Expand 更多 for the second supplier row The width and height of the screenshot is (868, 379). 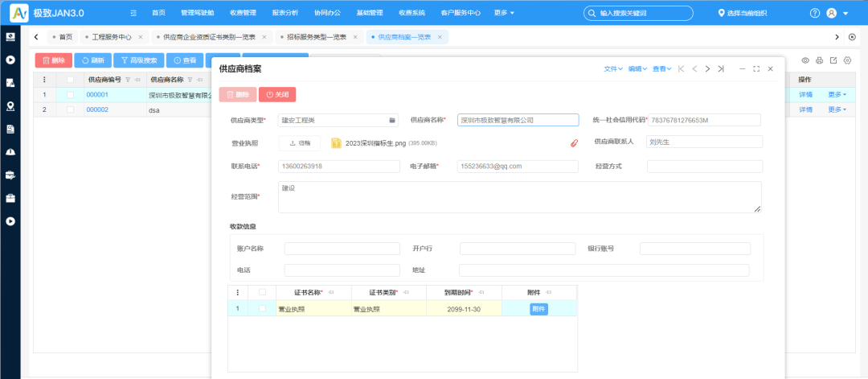(x=837, y=109)
